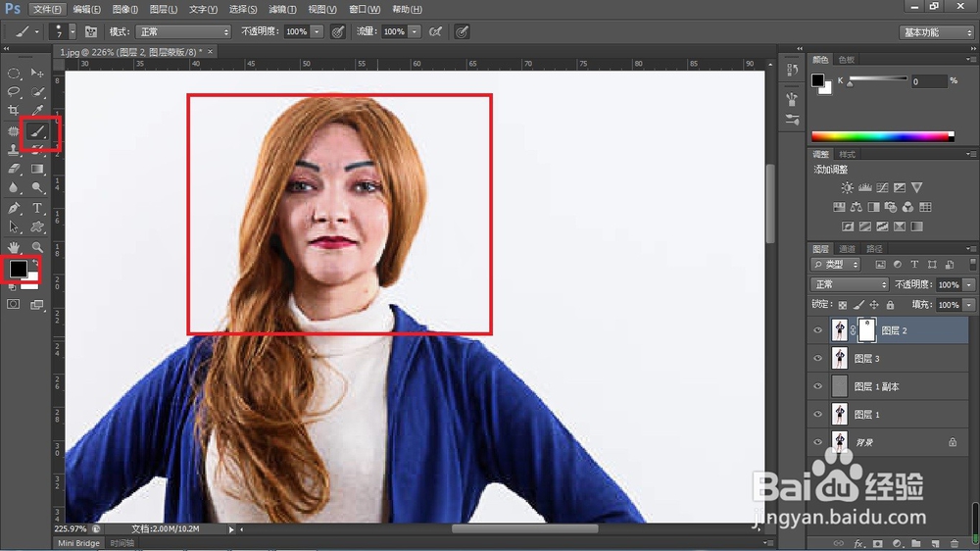Toggle lock transparent pixels
Viewport: 980px width, 551px height.
click(843, 305)
